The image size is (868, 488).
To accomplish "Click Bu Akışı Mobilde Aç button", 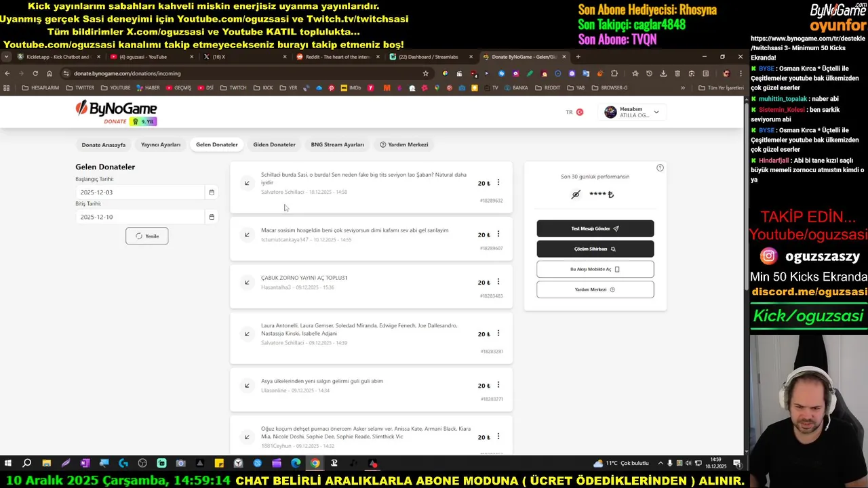I will 595,269.
